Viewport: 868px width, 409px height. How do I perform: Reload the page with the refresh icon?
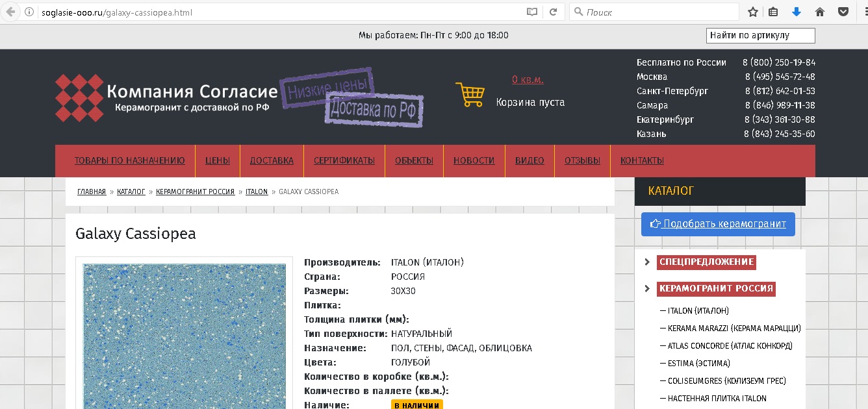pos(553,12)
